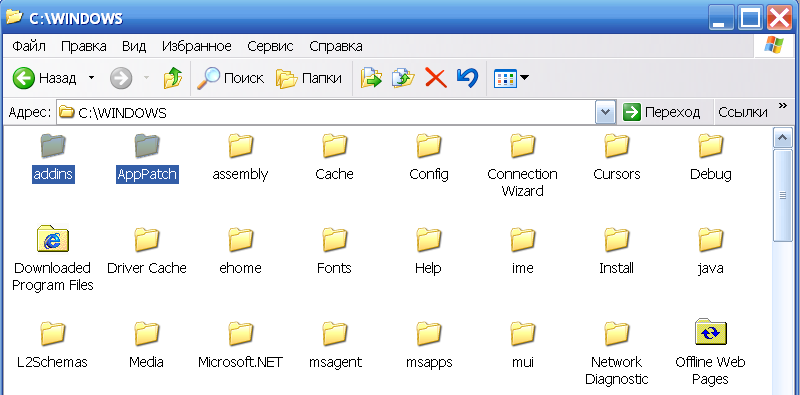Expand the address bar dropdown list

click(x=605, y=112)
